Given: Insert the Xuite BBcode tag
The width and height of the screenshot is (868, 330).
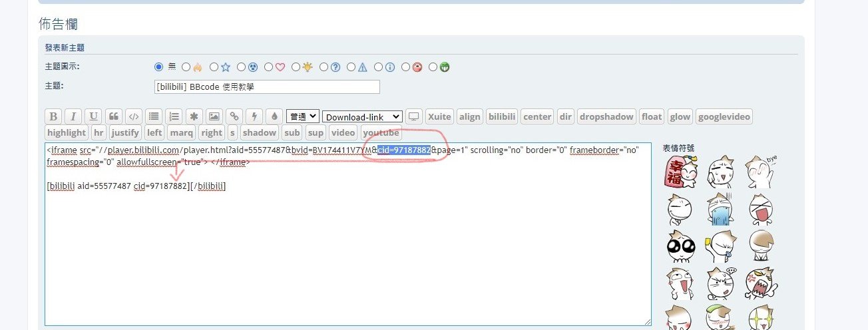Looking at the screenshot, I should 439,116.
